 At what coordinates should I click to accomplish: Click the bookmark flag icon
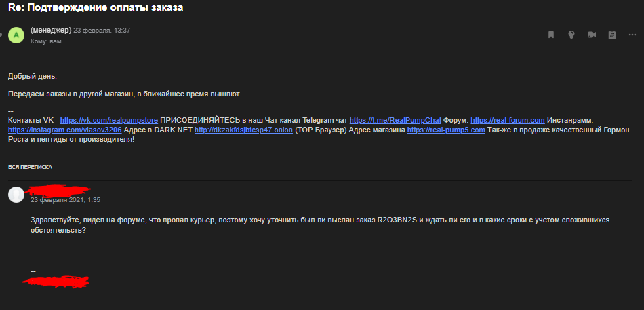pyautogui.click(x=551, y=35)
